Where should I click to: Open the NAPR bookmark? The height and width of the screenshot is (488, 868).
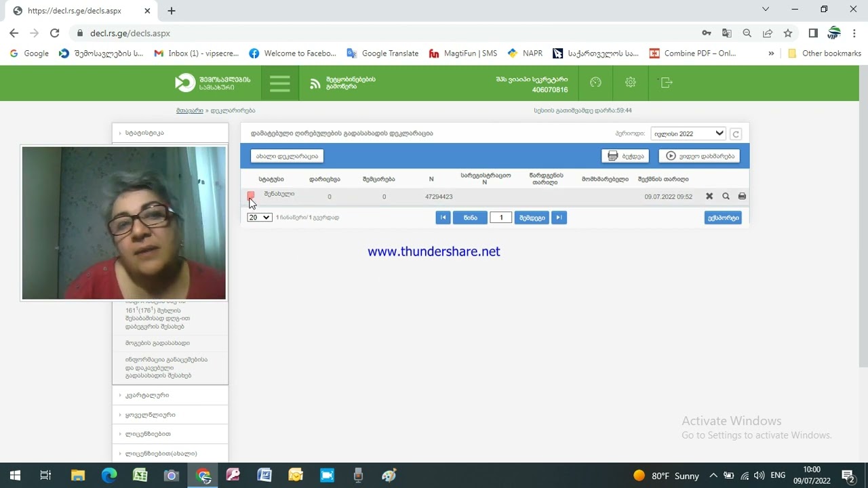(x=525, y=54)
